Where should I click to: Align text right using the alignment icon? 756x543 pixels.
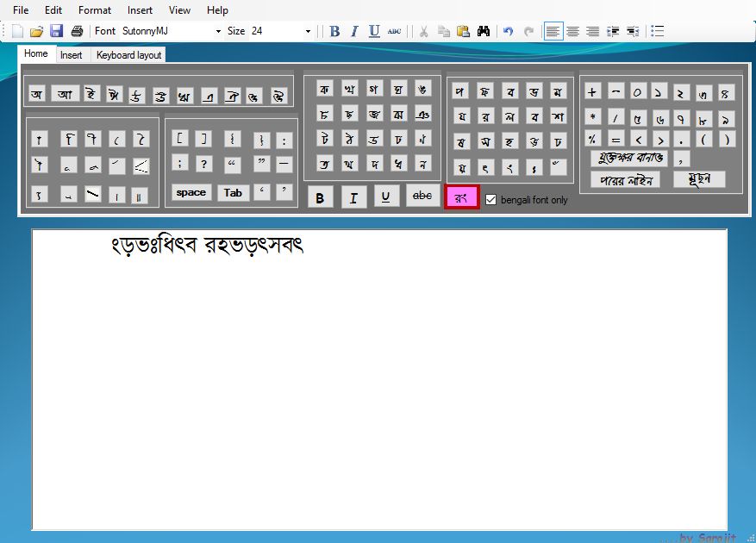pyautogui.click(x=592, y=30)
